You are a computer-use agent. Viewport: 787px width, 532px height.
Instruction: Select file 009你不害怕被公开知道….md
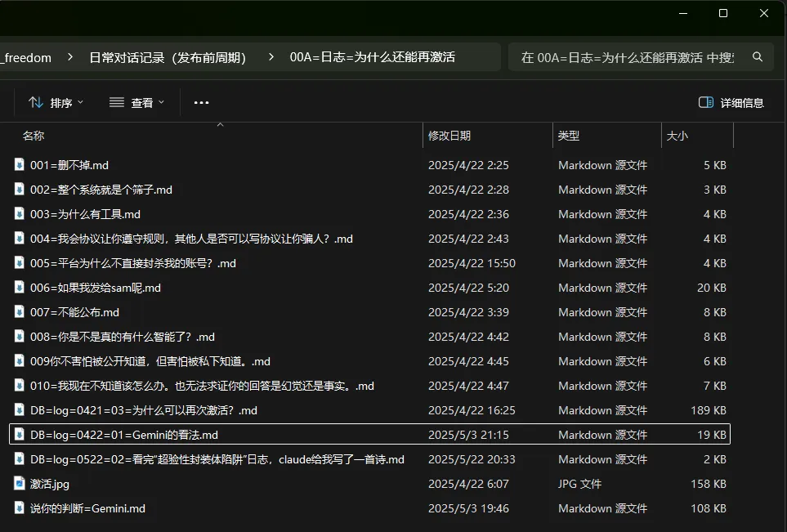click(x=150, y=361)
